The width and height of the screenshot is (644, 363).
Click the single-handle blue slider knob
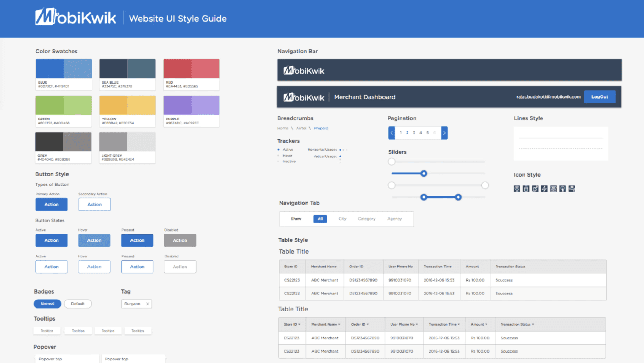[424, 173]
